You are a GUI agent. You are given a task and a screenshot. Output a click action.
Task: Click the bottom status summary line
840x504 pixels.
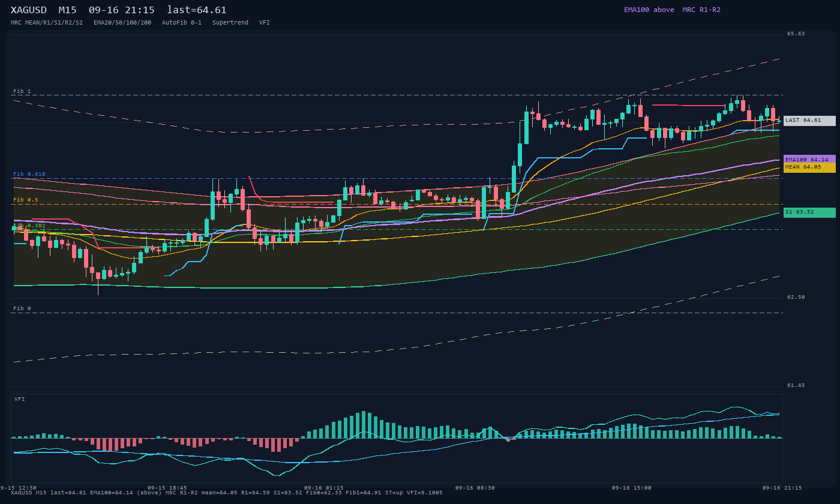(x=227, y=493)
